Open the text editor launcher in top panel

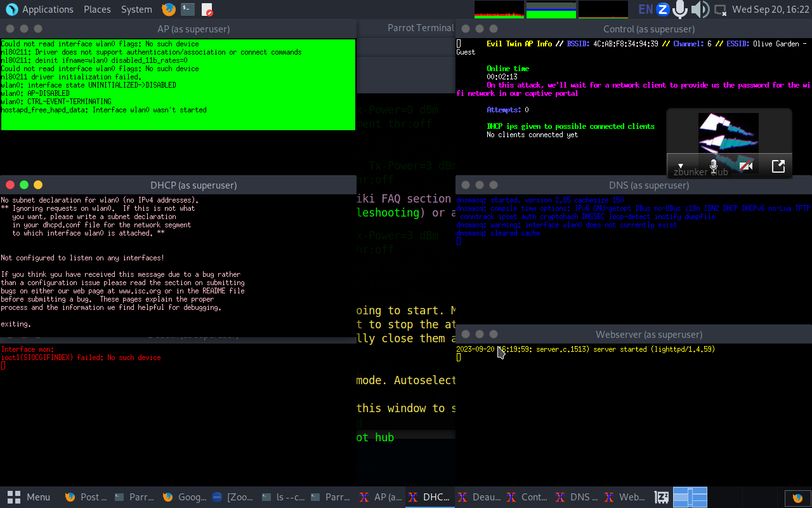coord(207,10)
